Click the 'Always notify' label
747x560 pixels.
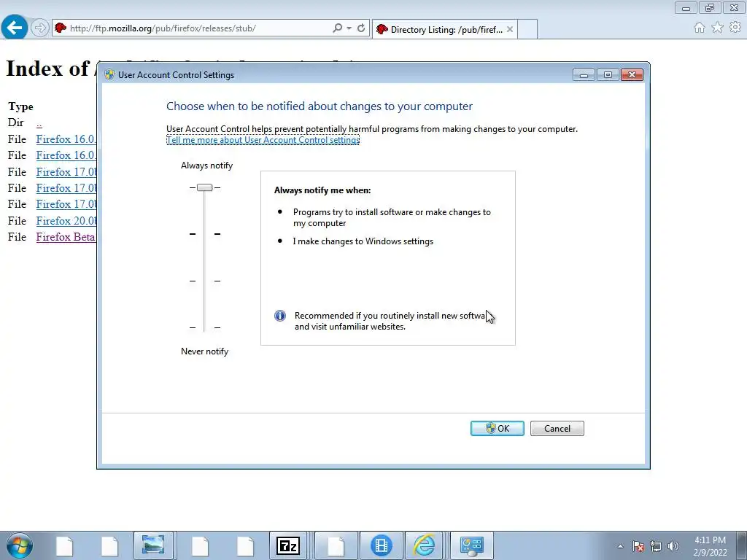pyautogui.click(x=206, y=166)
